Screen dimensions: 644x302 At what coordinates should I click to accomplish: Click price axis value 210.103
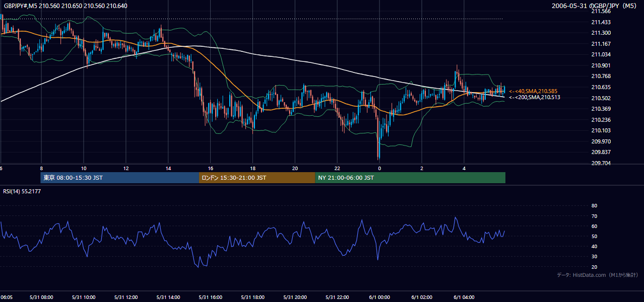[x=600, y=130]
